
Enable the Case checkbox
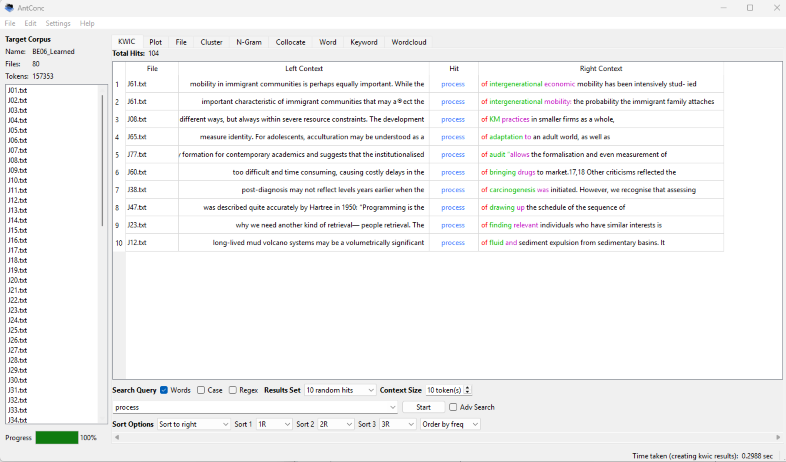coord(201,390)
